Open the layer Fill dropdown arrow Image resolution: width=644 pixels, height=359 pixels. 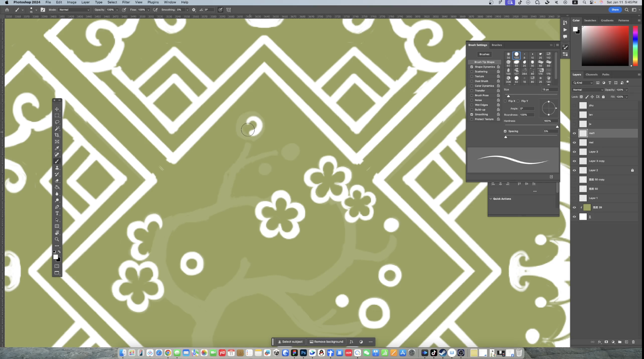626,97
